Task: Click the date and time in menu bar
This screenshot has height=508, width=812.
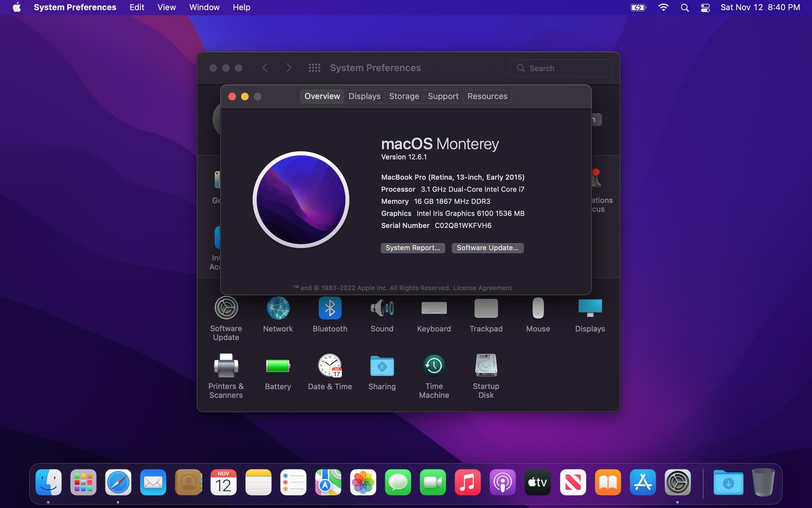Action: [x=760, y=8]
